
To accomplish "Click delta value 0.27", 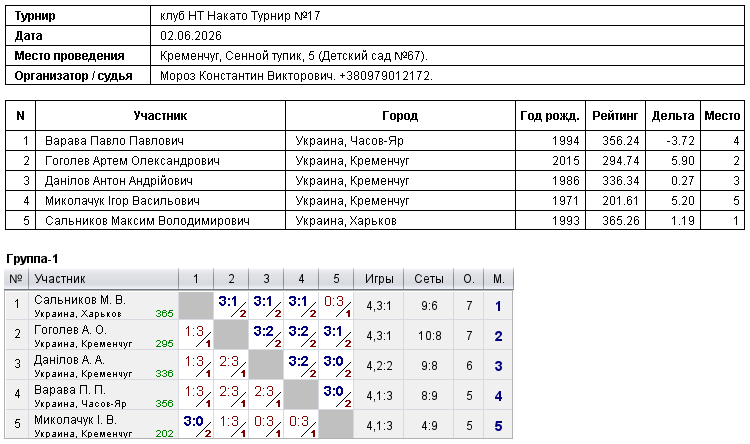I will 683,181.
